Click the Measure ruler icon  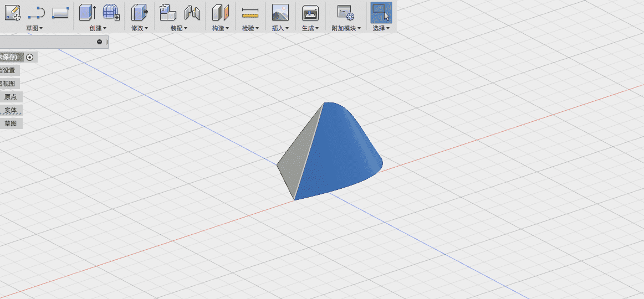coord(250,14)
